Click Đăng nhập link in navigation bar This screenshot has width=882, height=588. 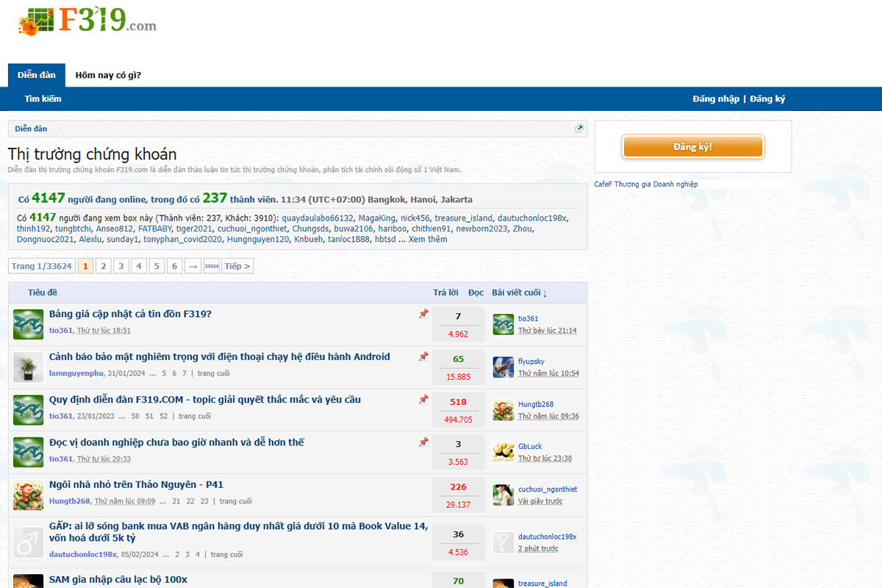coord(715,98)
